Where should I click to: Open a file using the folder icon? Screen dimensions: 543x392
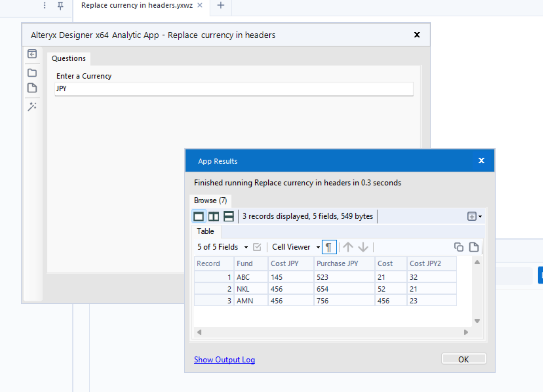pyautogui.click(x=32, y=73)
